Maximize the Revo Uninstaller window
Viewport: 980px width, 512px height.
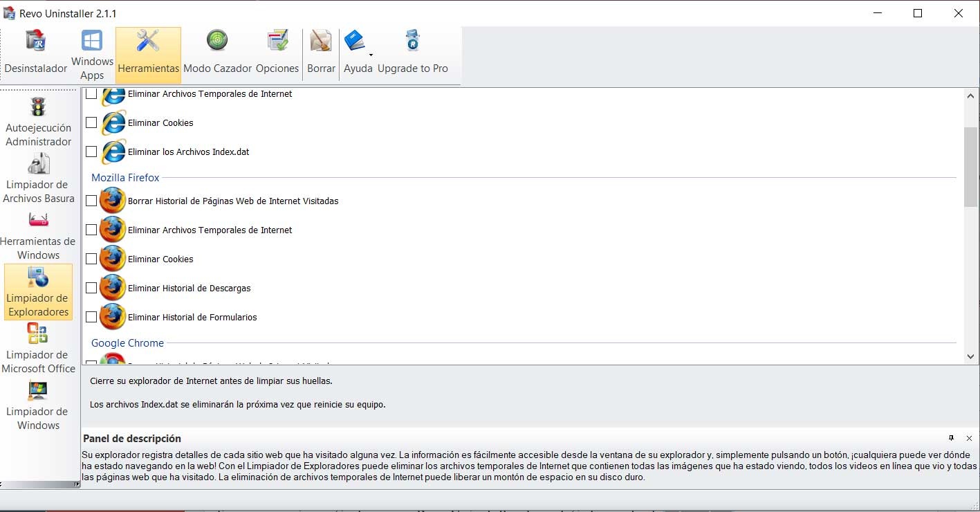[918, 13]
